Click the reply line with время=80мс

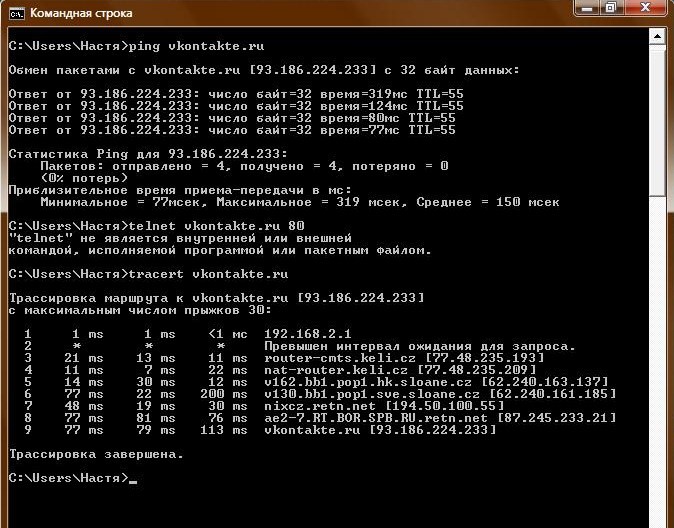(x=232, y=118)
